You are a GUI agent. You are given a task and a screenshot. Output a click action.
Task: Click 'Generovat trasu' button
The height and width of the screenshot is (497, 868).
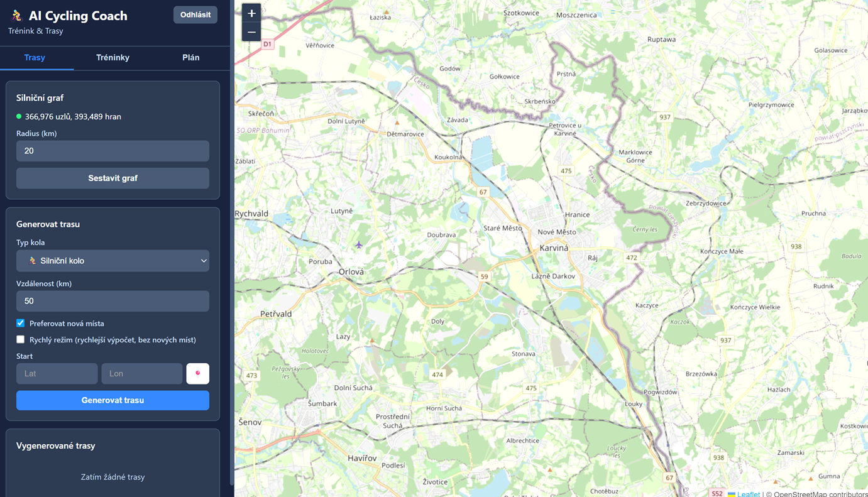[x=113, y=400]
